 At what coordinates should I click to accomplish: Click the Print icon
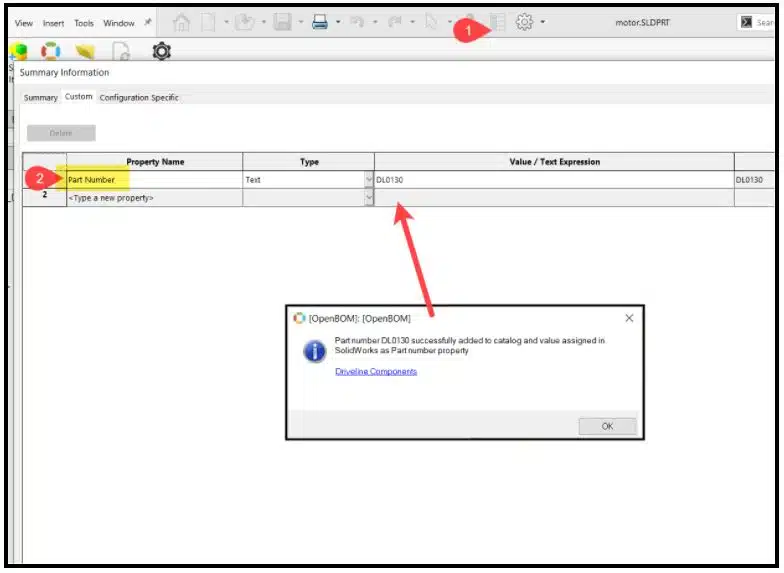coord(320,22)
